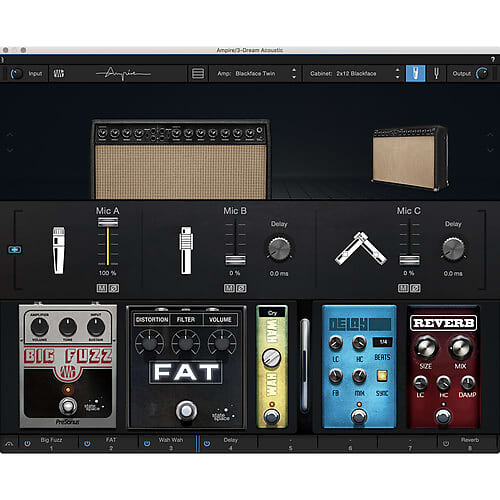Viewport: 500px width, 500px height.
Task: Click the FAT pedal Distortion knob
Action: coord(149,342)
